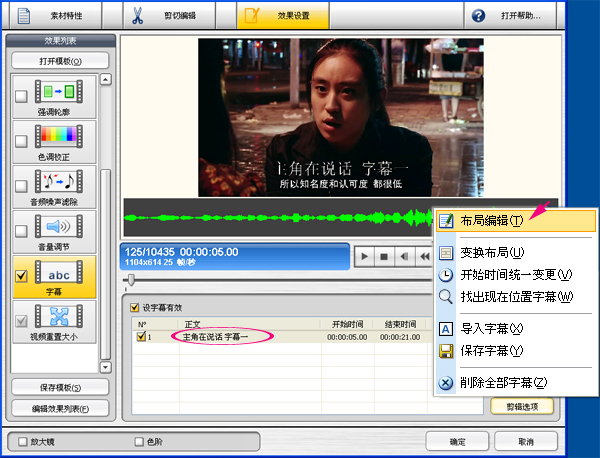Click the 确定 button

pos(457,442)
